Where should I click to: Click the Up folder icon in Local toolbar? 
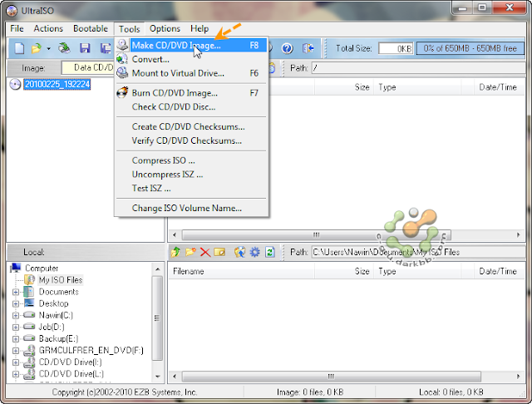(175, 252)
